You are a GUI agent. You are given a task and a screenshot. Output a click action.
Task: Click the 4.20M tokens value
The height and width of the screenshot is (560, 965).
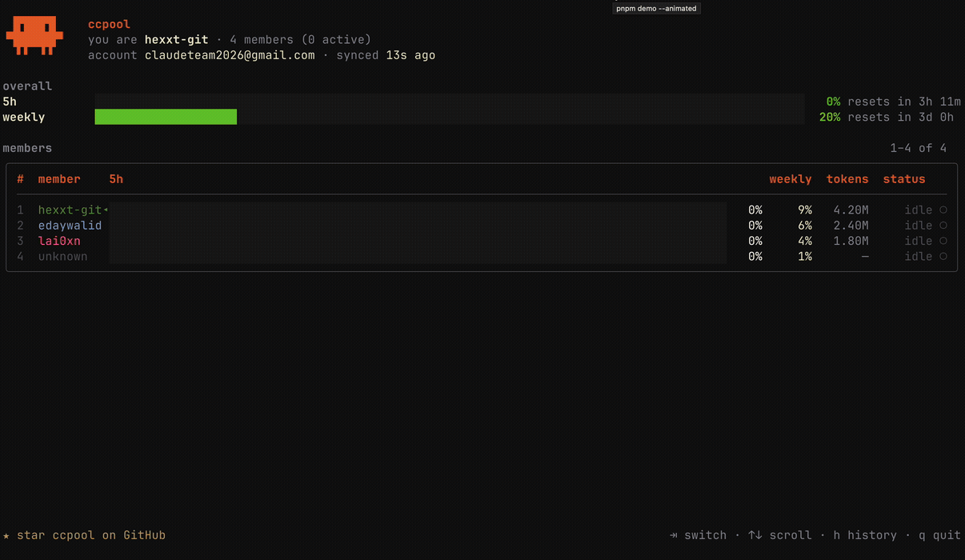(851, 210)
